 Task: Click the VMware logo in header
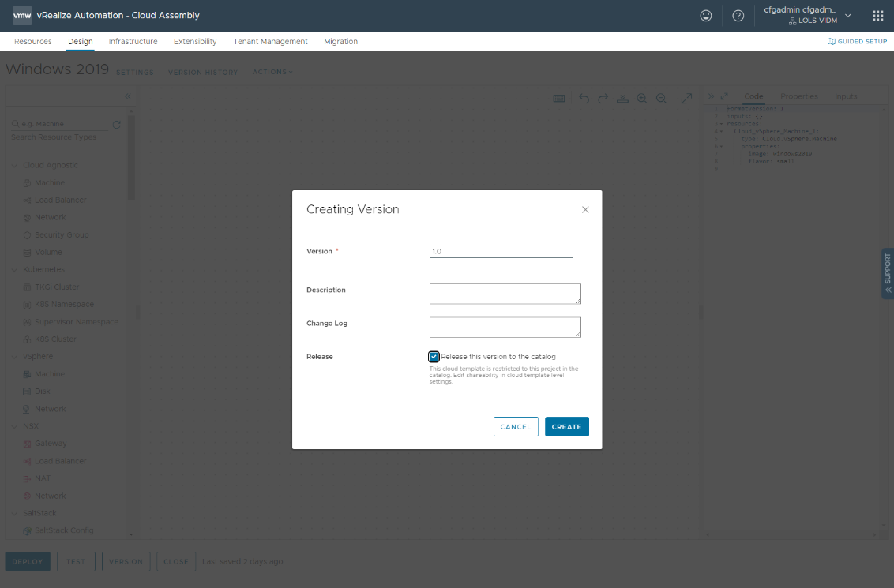(22, 15)
